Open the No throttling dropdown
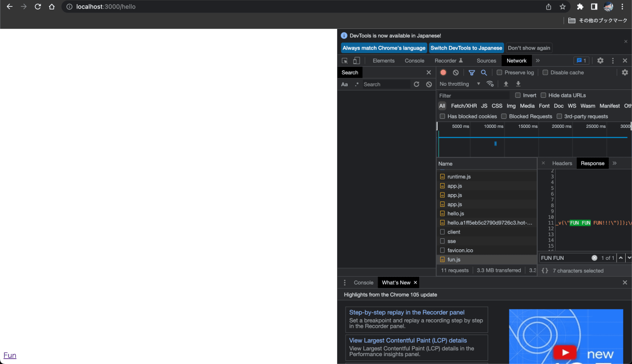 (460, 84)
